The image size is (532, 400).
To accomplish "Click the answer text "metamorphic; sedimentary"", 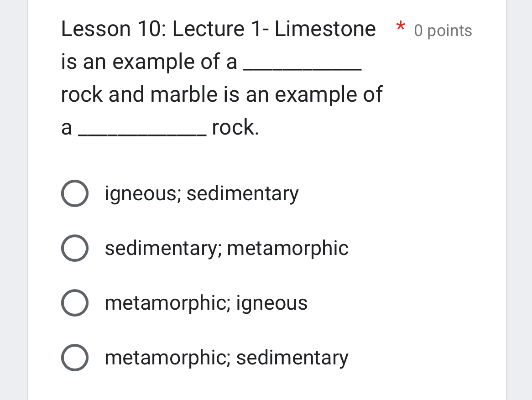I will (226, 358).
